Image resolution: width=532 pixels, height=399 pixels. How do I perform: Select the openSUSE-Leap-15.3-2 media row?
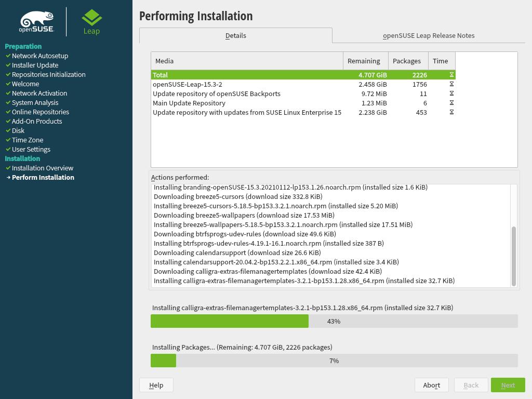[303, 84]
